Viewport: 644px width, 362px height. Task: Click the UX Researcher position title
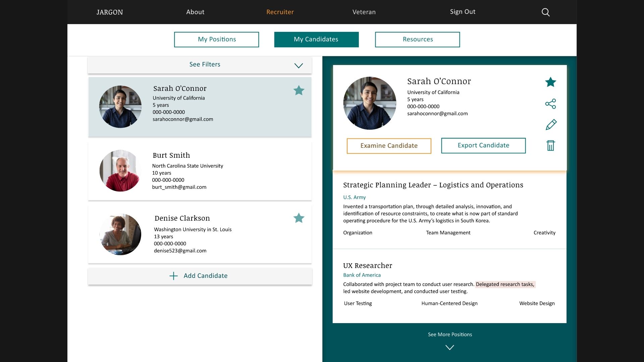coord(367,265)
